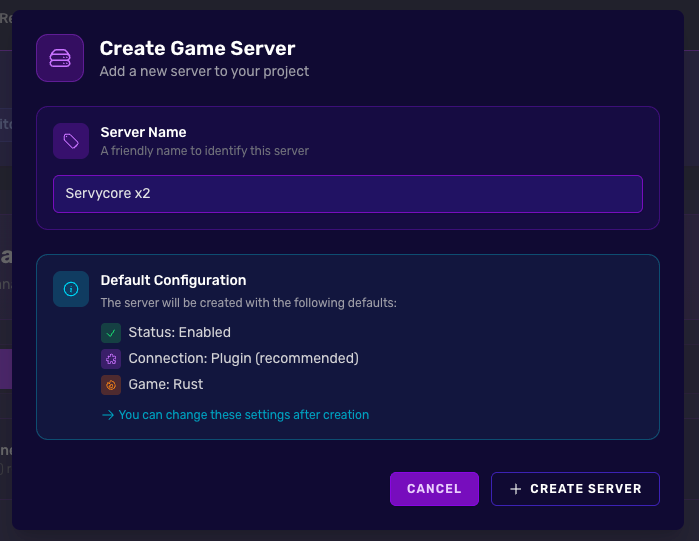The width and height of the screenshot is (699, 541).
Task: Click the 'Default Configuration' heading
Action: 173,280
